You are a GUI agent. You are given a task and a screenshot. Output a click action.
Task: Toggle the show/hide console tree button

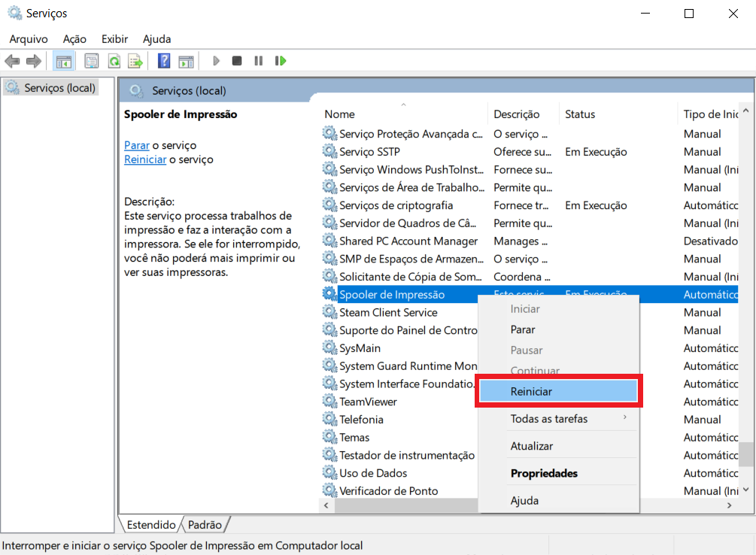click(x=64, y=61)
